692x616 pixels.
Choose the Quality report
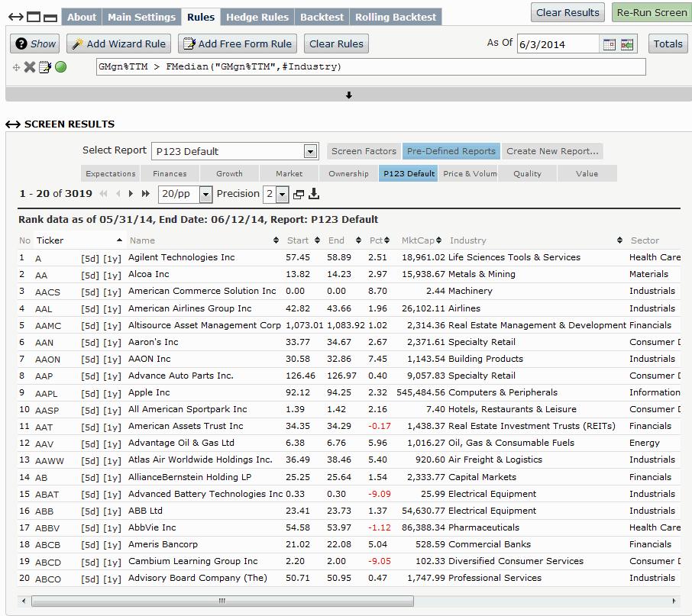coord(527,174)
